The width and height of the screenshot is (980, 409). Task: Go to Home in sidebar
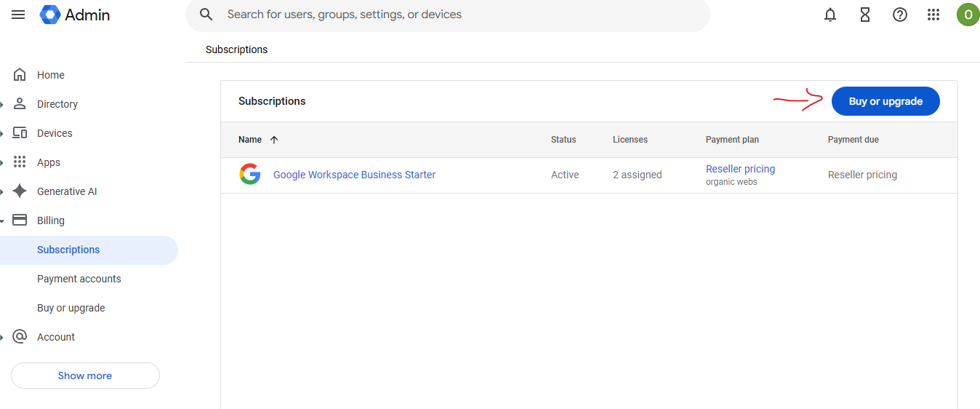tap(50, 75)
